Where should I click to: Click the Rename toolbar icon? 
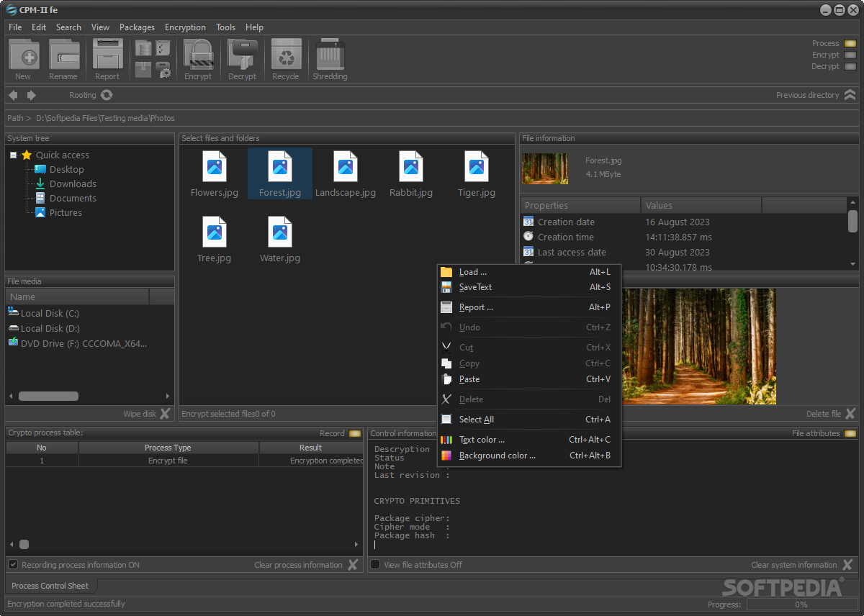tap(64, 55)
